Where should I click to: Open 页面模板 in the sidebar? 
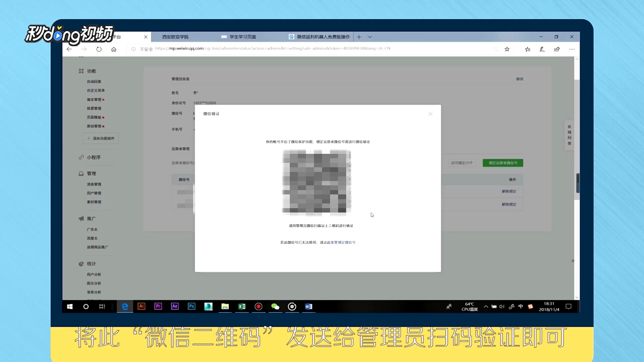(94, 117)
